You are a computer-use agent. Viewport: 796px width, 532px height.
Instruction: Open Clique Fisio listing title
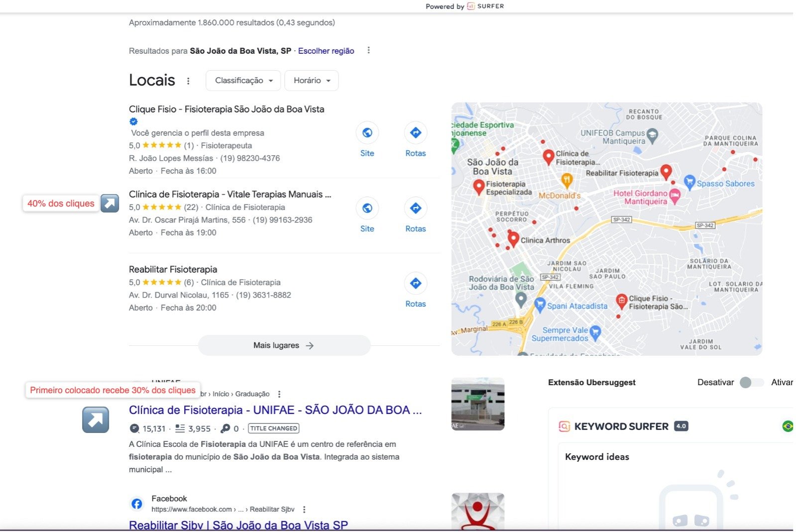[227, 109]
